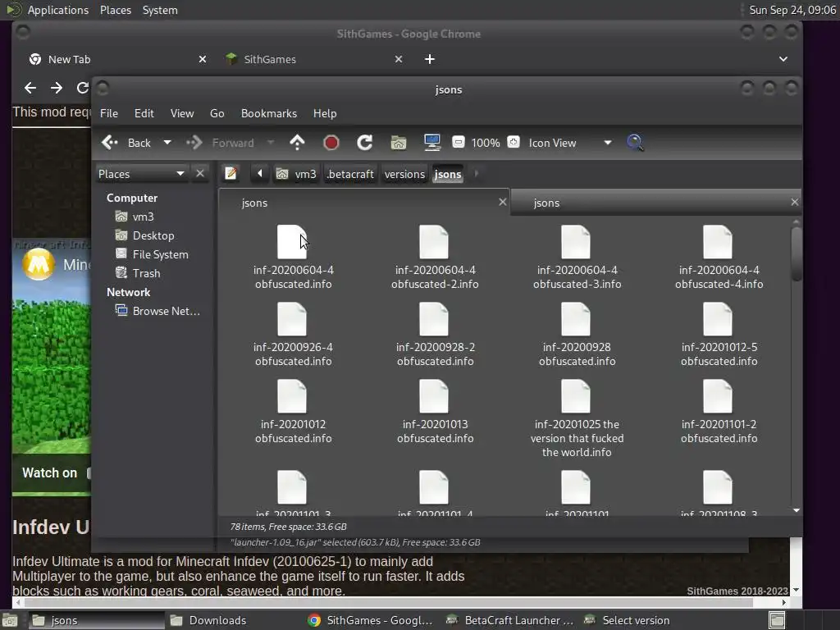The image size is (840, 630).
Task: Select file inf-20200604-4 obfuscated-4.info
Action: click(x=719, y=258)
